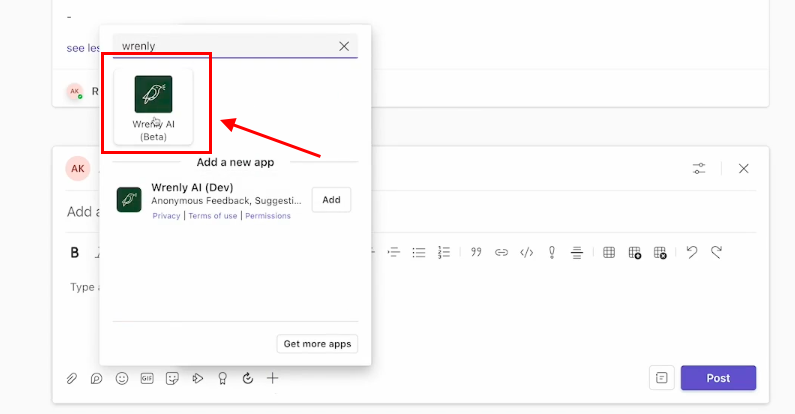Click the plus icon for more apps

[273, 379]
